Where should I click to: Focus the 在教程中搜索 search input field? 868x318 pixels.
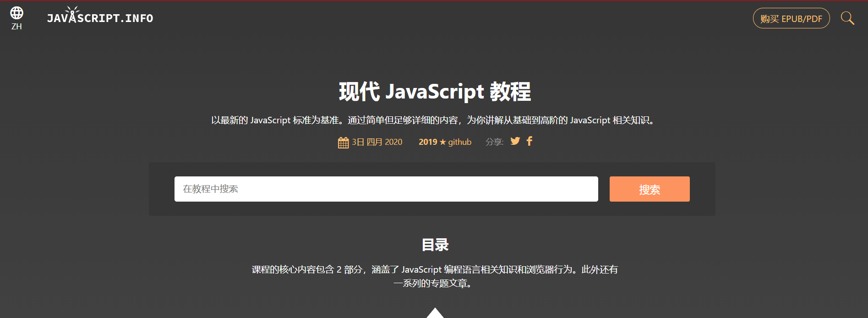coord(386,189)
